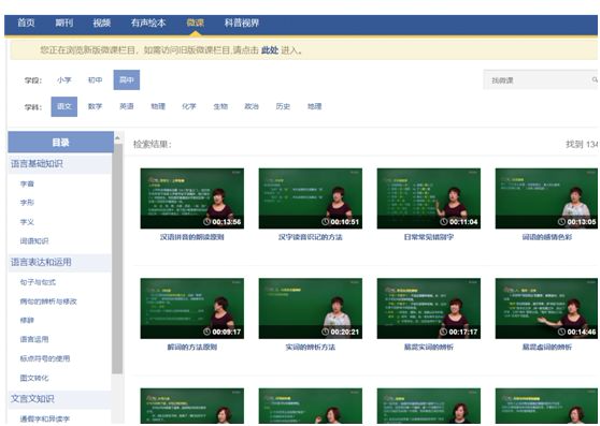Open the 词语的感情色彩 video thumbnail
Screen dimensions: 600x426
548,198
